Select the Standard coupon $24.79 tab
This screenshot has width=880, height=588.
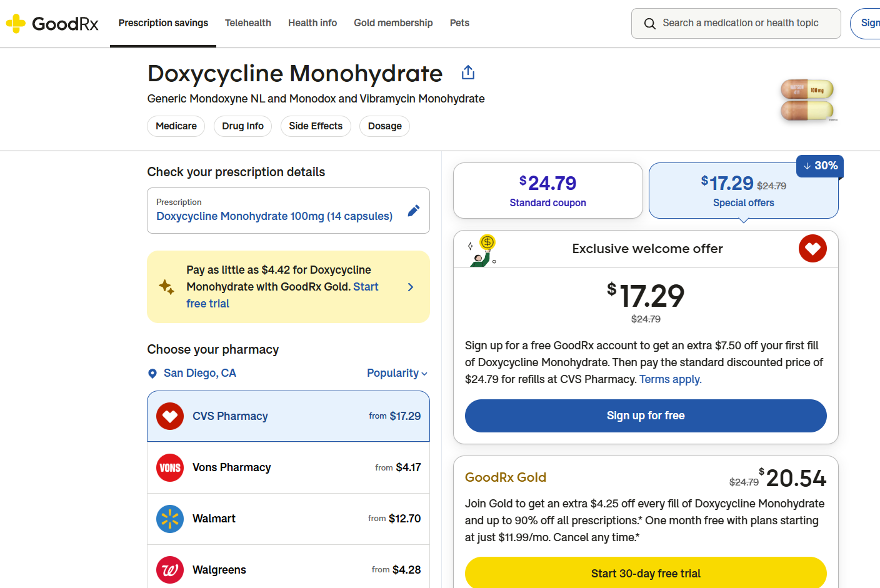(x=548, y=191)
